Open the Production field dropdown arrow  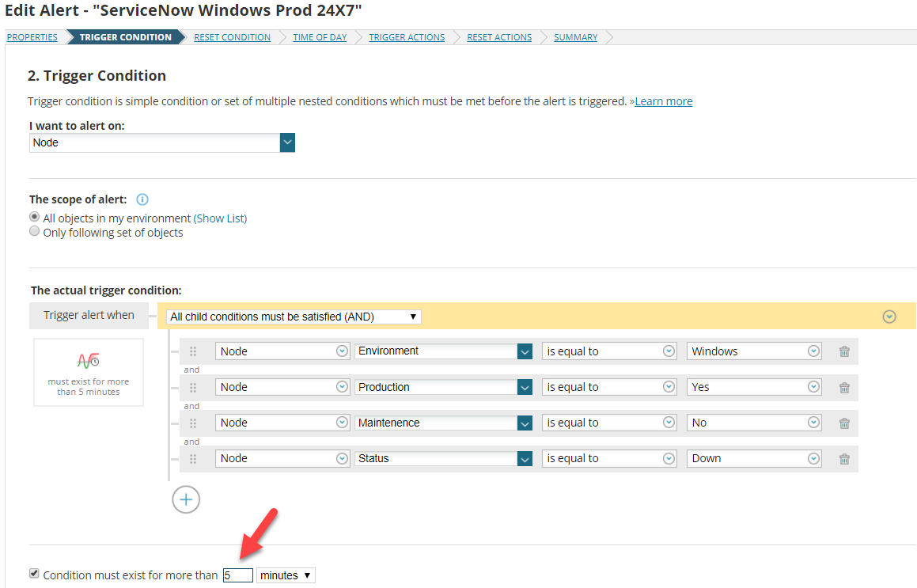click(x=525, y=387)
